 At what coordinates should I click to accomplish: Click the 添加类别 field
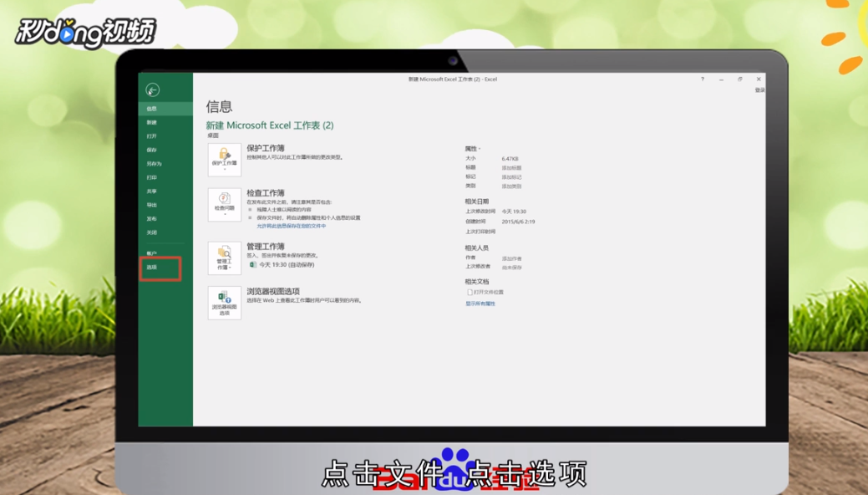[x=511, y=186]
